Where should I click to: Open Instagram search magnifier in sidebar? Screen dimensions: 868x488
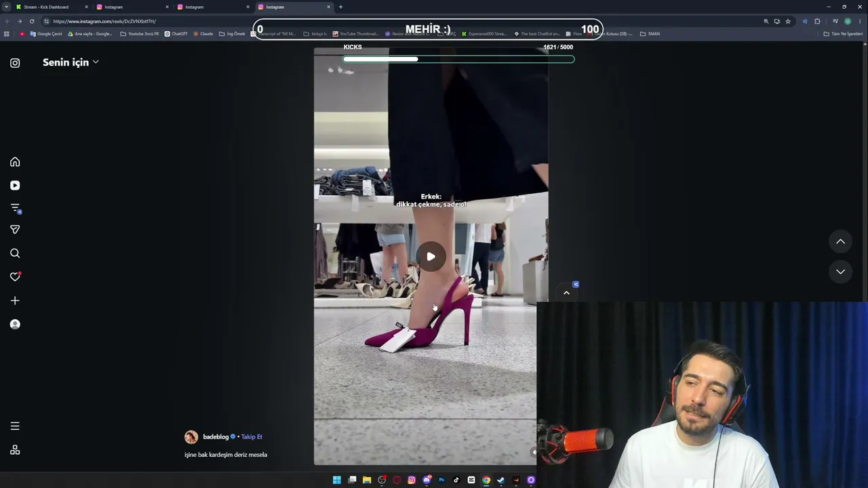coord(15,253)
